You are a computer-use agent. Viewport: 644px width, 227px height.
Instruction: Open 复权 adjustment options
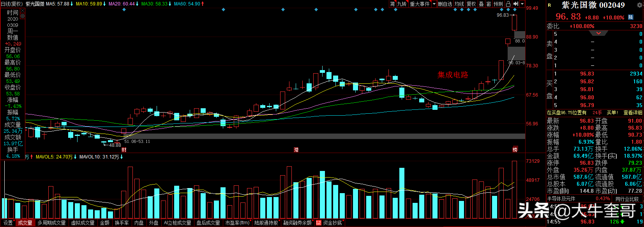pos(471,4)
